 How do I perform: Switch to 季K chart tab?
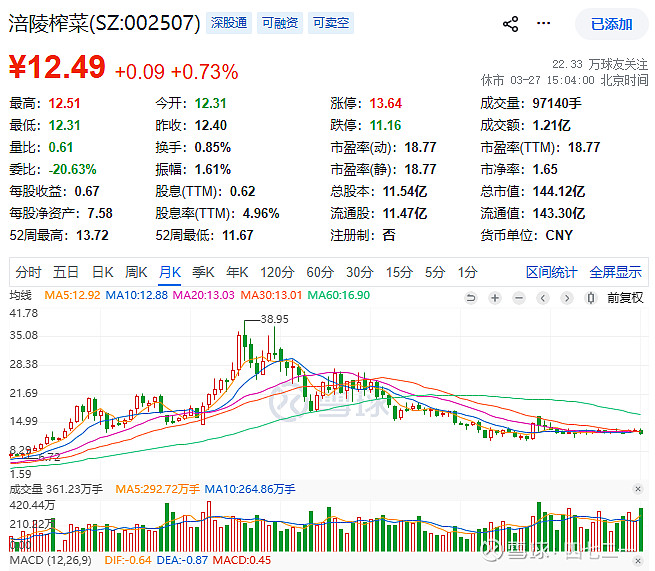[x=203, y=272]
